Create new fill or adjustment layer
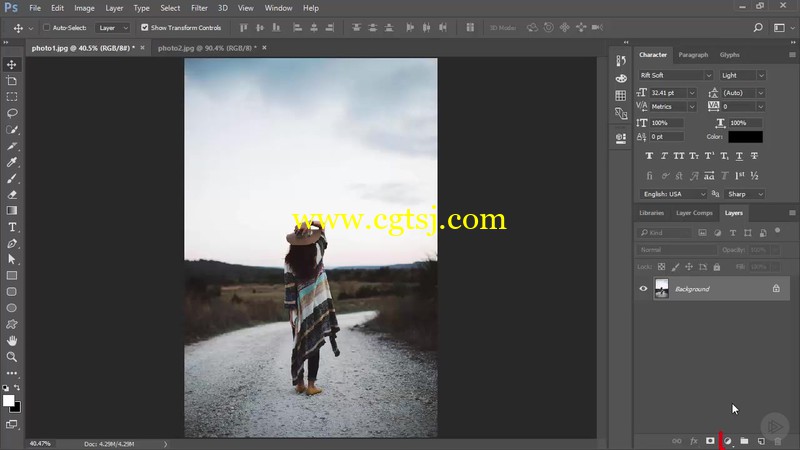Viewport: 800px width, 450px height. (728, 441)
